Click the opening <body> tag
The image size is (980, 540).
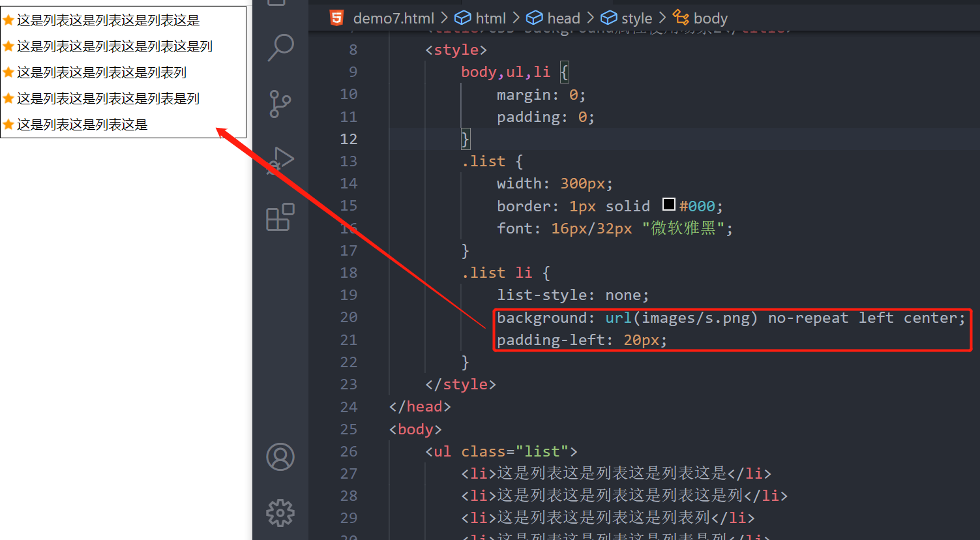tap(415, 429)
